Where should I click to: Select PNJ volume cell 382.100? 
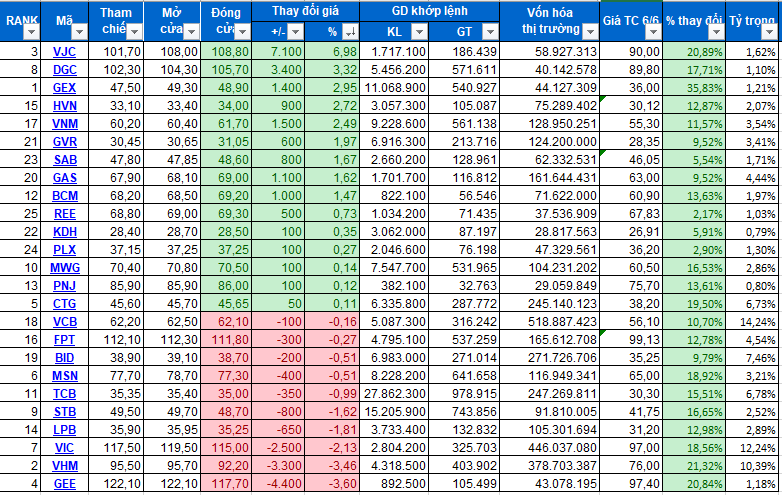tap(394, 286)
